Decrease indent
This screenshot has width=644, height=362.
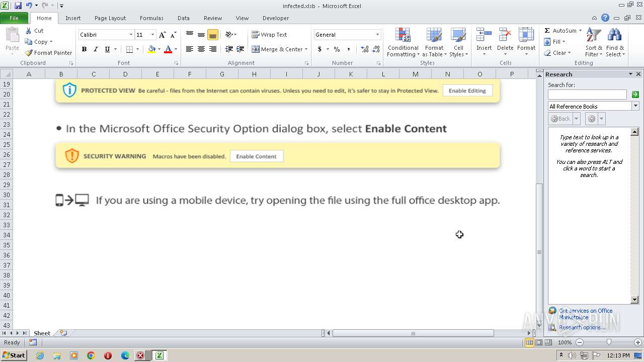pos(229,49)
